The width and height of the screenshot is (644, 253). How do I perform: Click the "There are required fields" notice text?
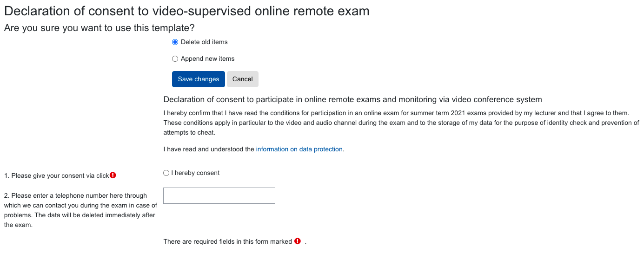[x=227, y=241]
